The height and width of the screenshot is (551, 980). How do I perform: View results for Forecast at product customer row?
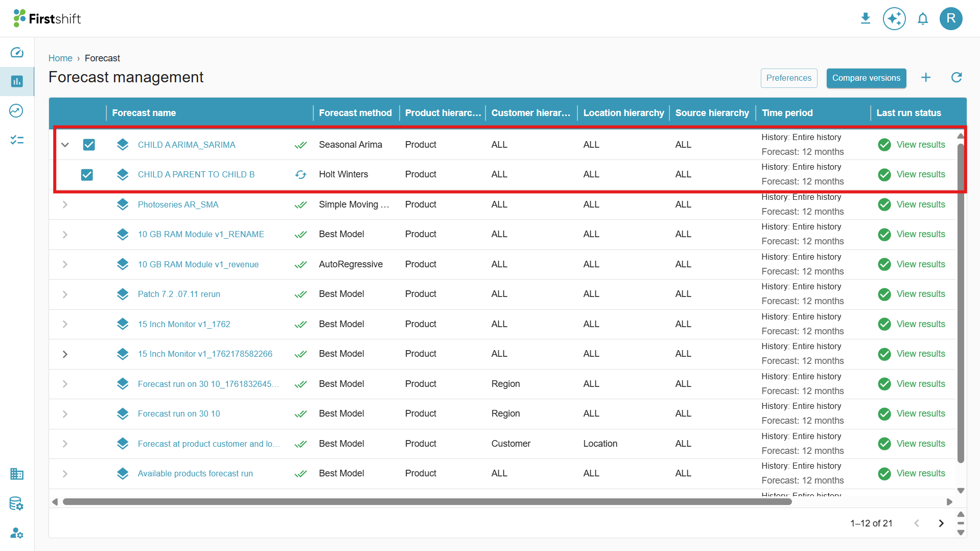click(921, 444)
